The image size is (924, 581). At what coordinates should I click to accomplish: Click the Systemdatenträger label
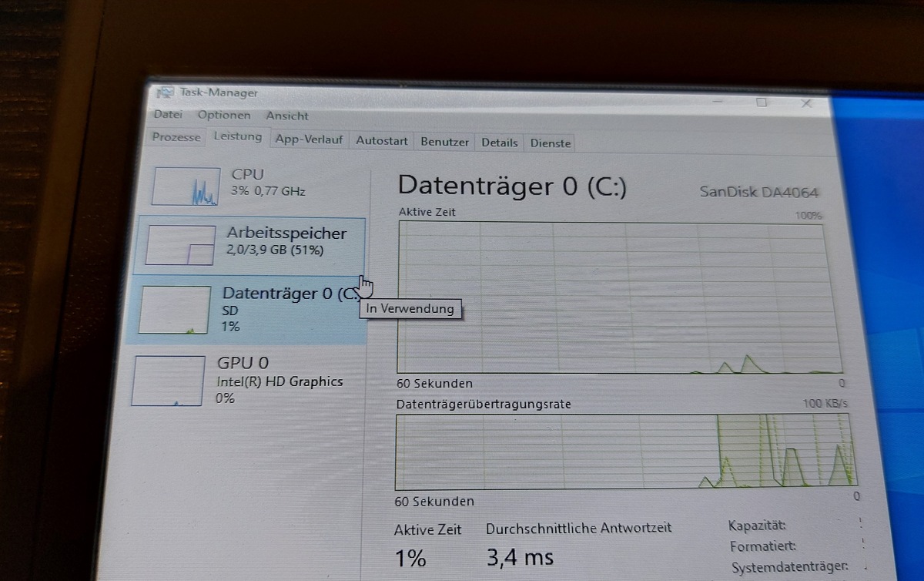pyautogui.click(x=788, y=566)
